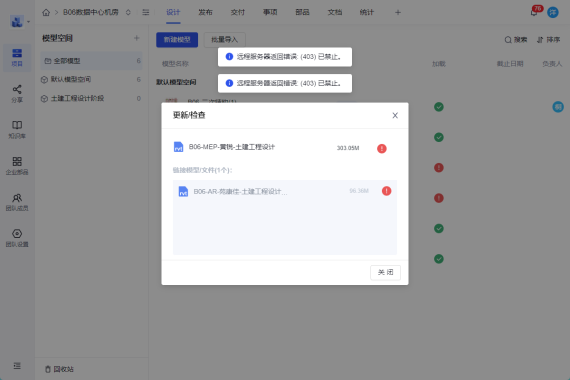Click the 加载 column header
570x380 pixels.
click(x=439, y=64)
